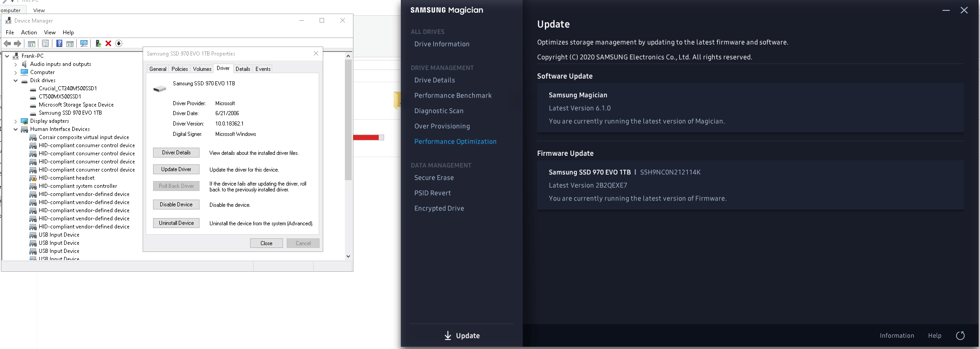Click Information link in Magician footer
Image resolution: width=980 pixels, height=349 pixels.
[x=897, y=335]
